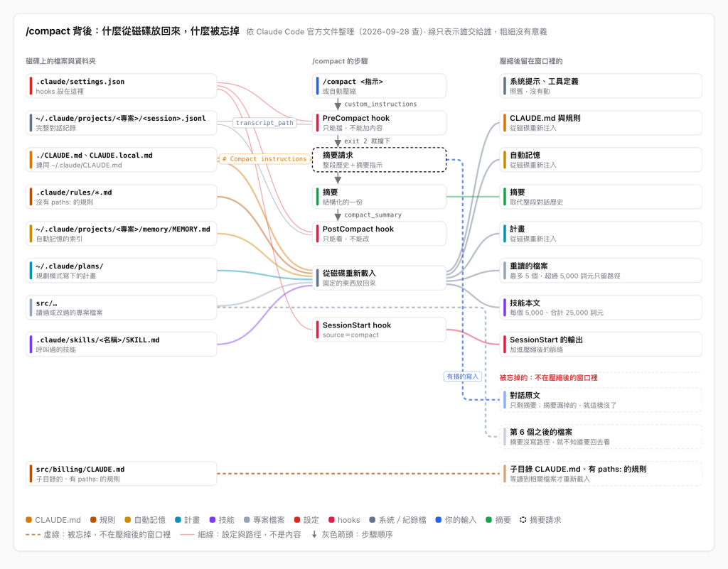Click the custom_instructions arrow label
The image size is (728, 569).
click(x=380, y=104)
